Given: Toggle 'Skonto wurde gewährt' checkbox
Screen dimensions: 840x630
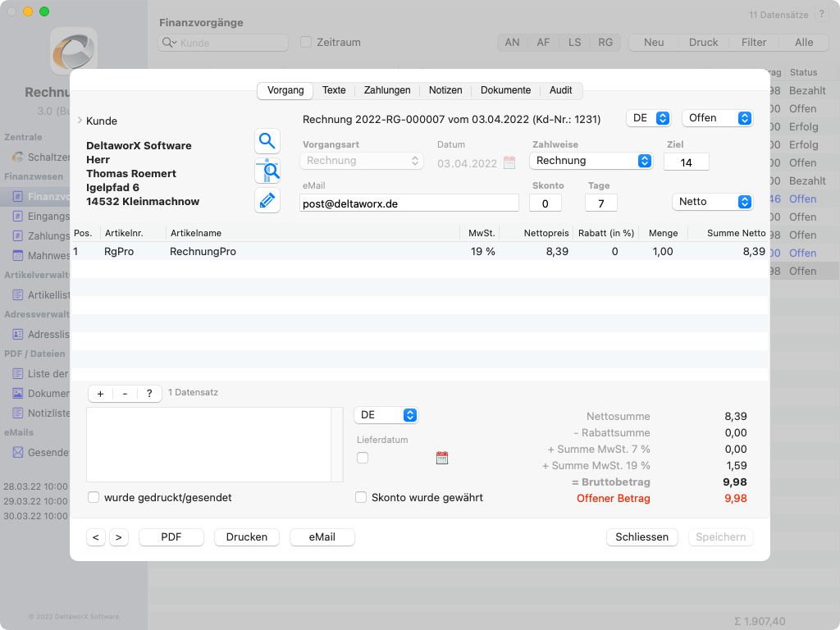Looking at the screenshot, I should pyautogui.click(x=361, y=497).
